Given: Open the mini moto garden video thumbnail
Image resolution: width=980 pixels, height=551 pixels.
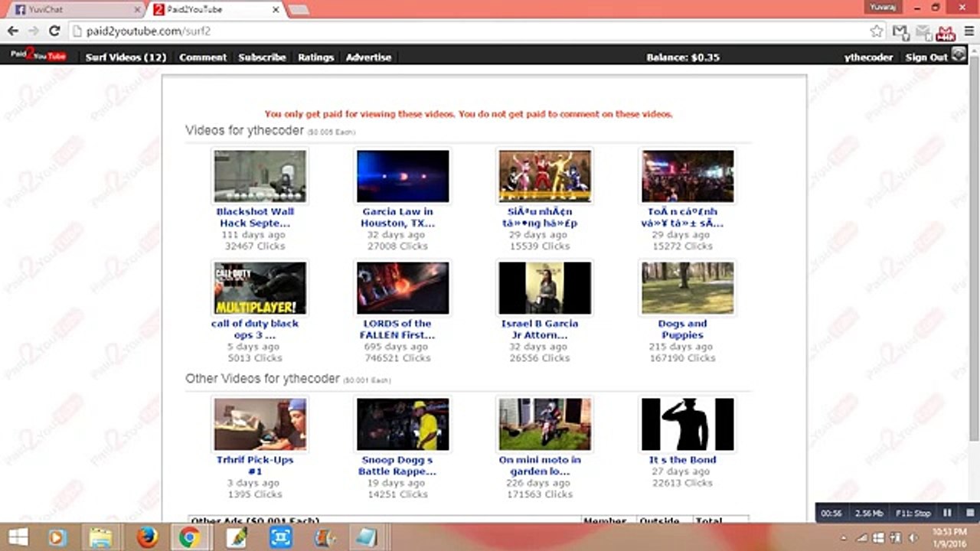Looking at the screenshot, I should pyautogui.click(x=544, y=424).
